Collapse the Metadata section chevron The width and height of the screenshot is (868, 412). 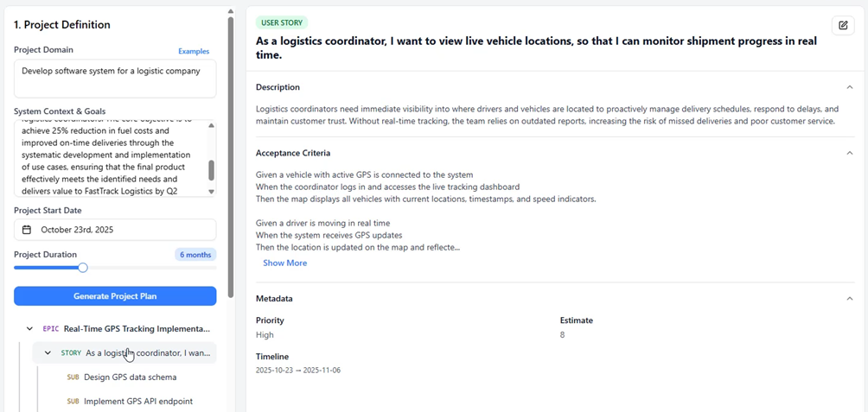(x=849, y=299)
